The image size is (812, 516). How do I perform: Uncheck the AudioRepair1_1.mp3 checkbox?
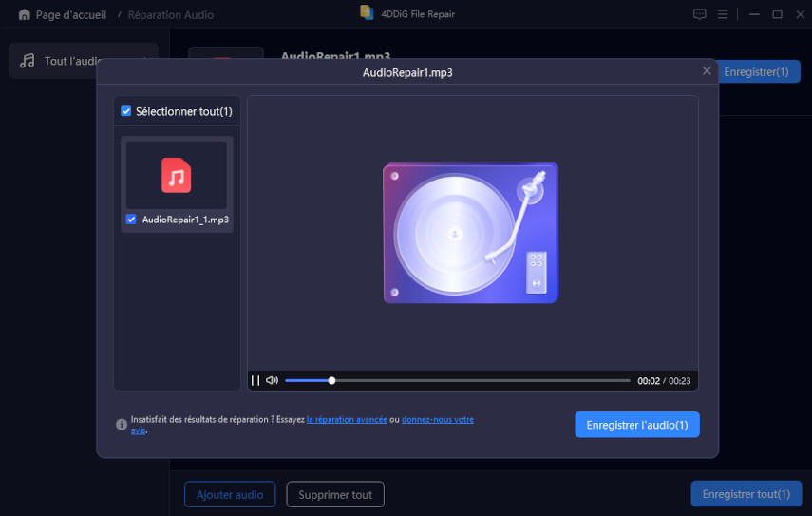tap(131, 220)
